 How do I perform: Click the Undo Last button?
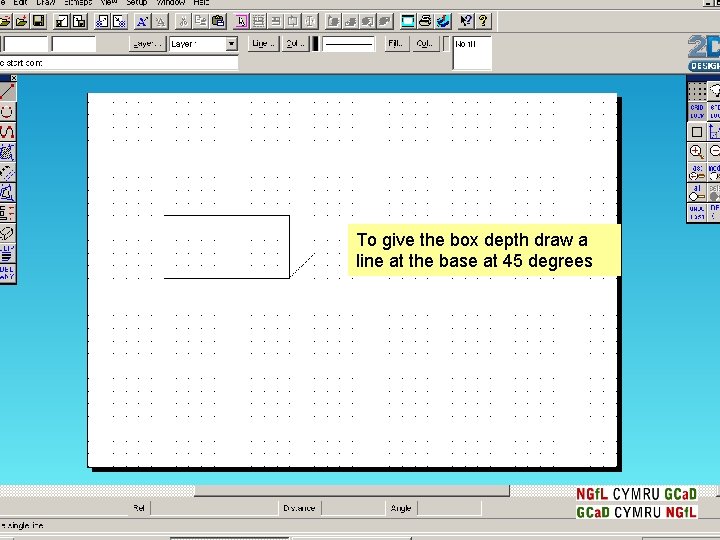pyautogui.click(x=697, y=212)
